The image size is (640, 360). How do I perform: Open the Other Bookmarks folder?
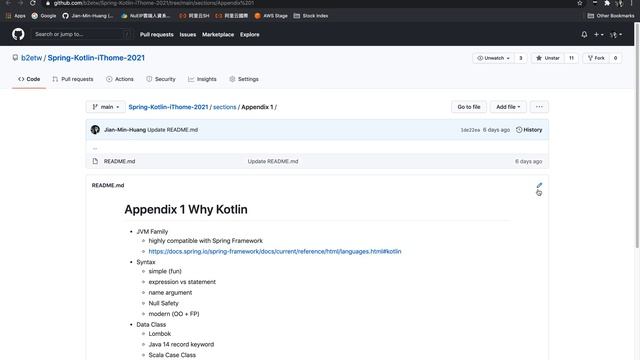pos(611,16)
